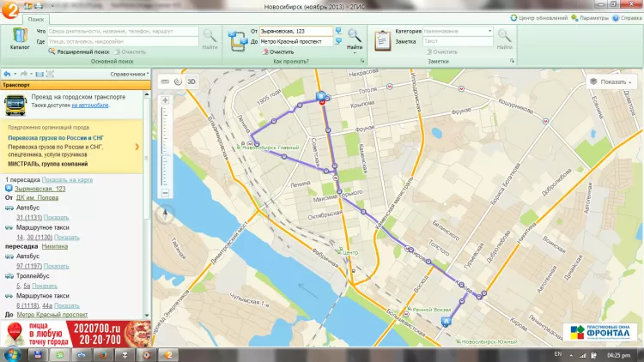Select the ruler measurement tool on map
644x362 pixels.
point(165,81)
